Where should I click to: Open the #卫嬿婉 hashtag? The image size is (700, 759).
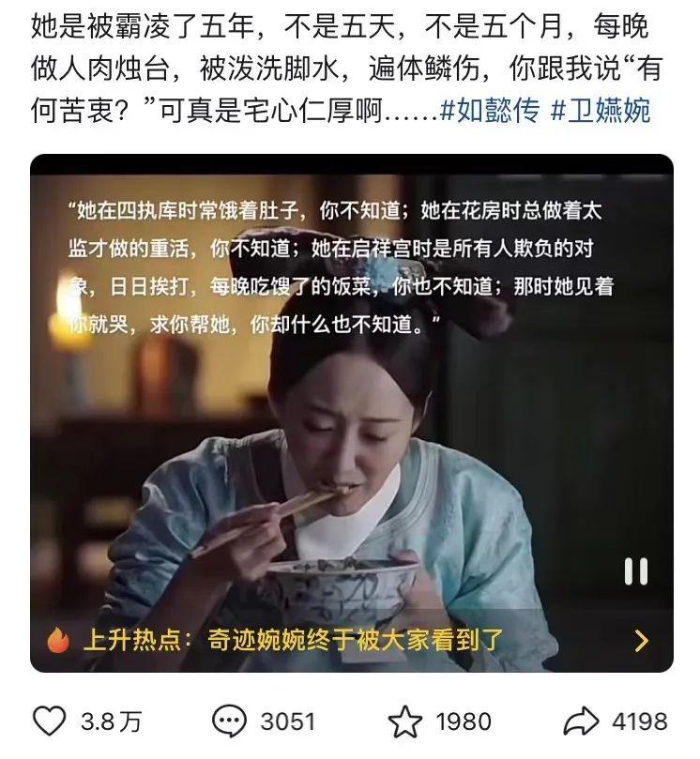point(601,110)
